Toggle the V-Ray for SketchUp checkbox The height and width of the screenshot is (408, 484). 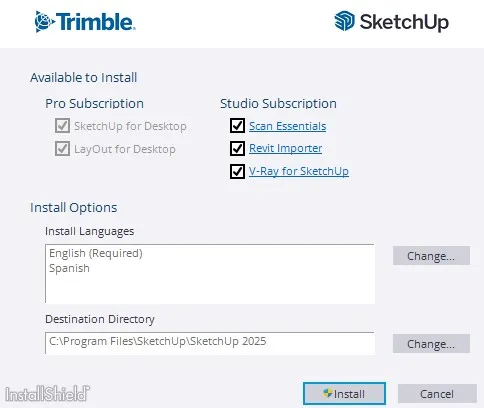[237, 171]
